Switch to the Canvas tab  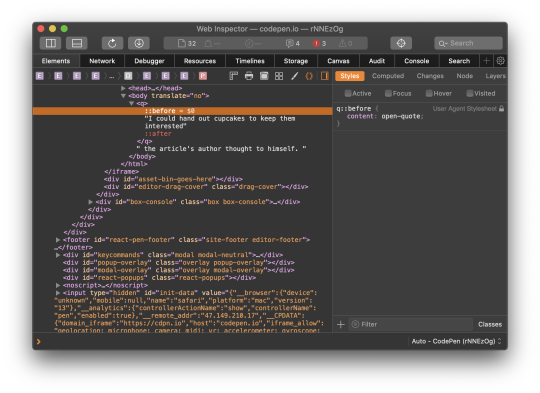pyautogui.click(x=338, y=61)
